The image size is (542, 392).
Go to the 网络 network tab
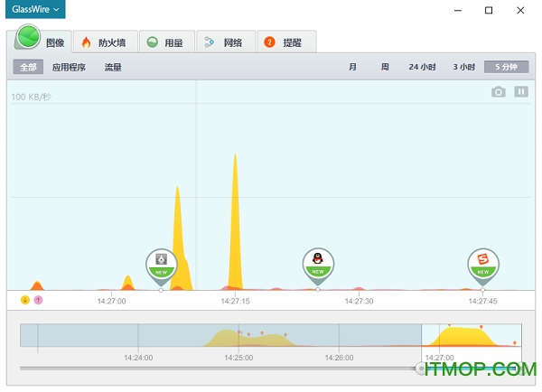pos(223,42)
